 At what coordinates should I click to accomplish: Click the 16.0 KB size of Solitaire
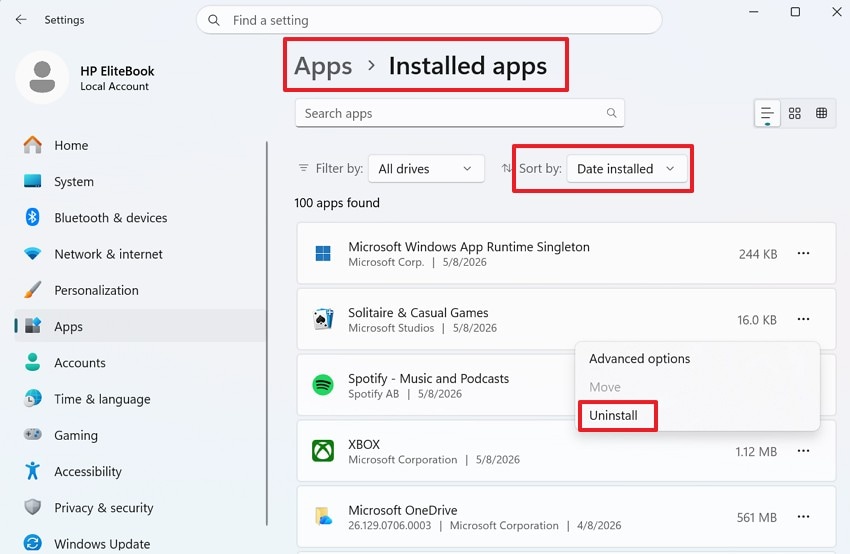tap(757, 320)
